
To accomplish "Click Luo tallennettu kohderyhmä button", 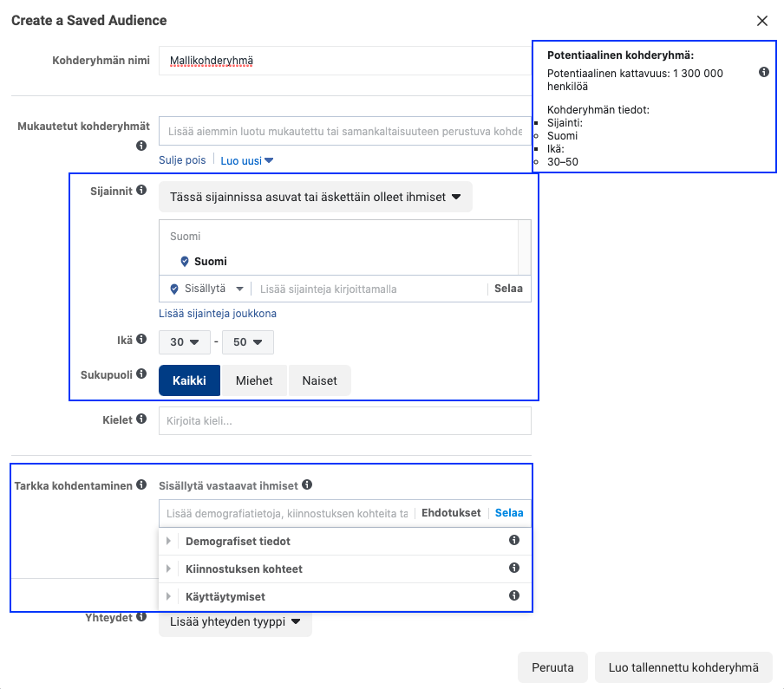I will click(x=683, y=667).
